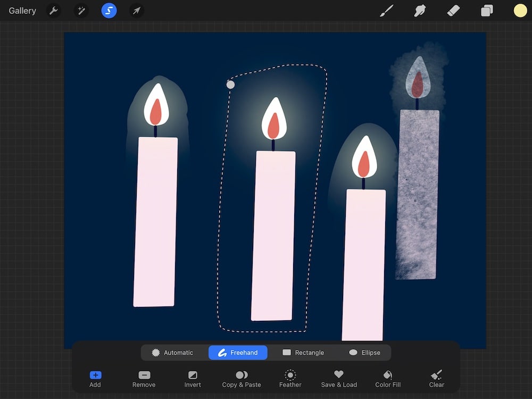532x399 pixels.
Task: Keep Freehand selection mode active
Action: click(x=238, y=352)
